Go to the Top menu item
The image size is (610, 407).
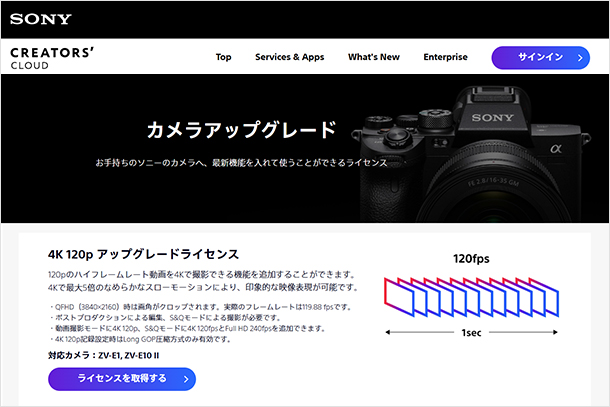click(223, 57)
